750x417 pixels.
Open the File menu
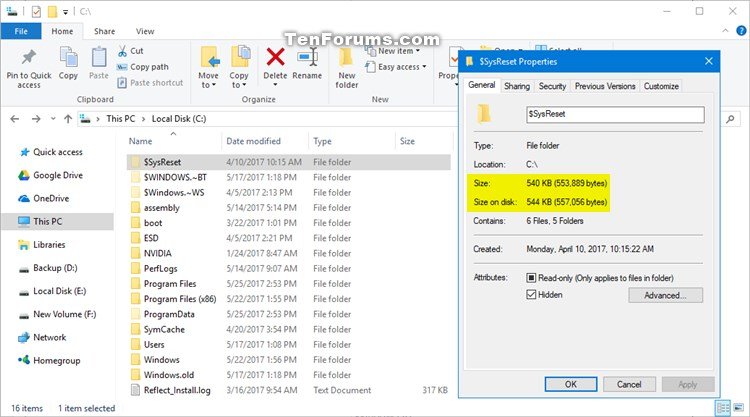(21, 31)
